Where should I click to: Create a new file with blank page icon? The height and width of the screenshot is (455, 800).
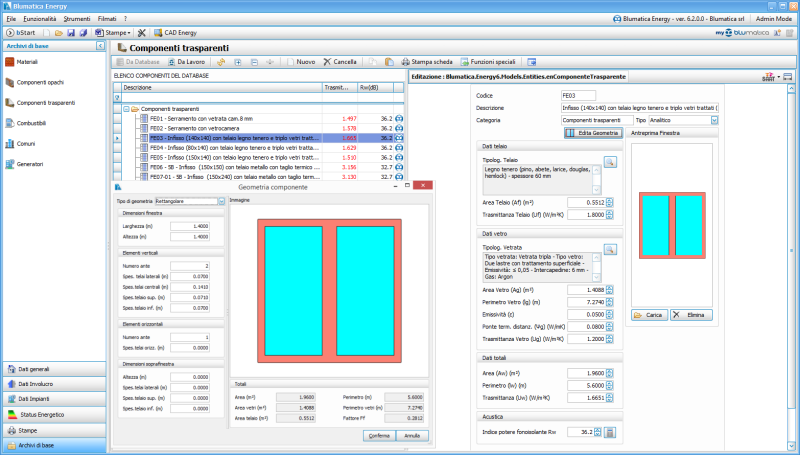coord(46,33)
